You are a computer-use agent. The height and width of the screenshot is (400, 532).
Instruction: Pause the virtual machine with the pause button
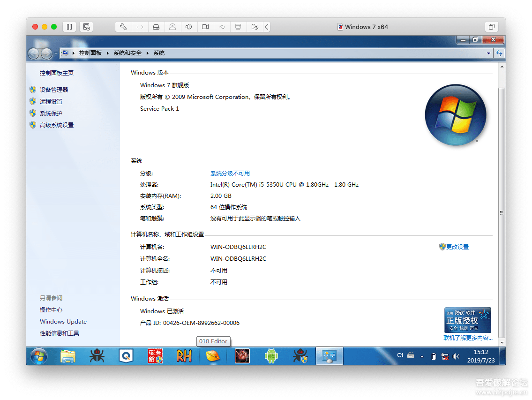pyautogui.click(x=69, y=27)
